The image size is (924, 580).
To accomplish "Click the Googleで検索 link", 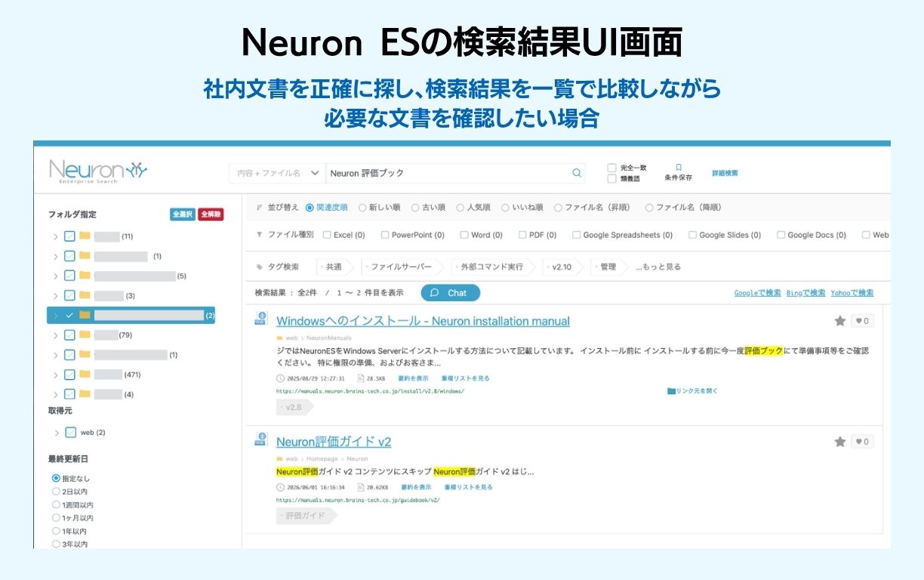I will pyautogui.click(x=757, y=293).
